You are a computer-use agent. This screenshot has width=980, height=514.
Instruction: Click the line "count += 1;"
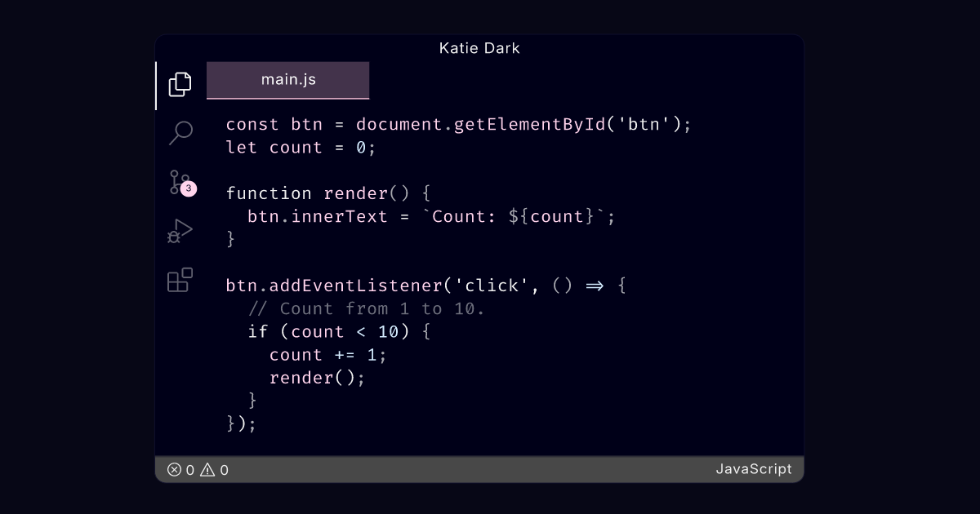(328, 355)
